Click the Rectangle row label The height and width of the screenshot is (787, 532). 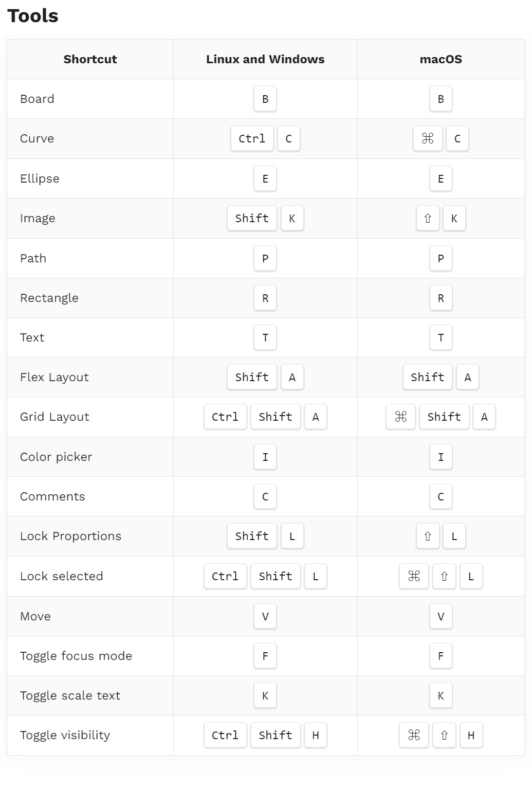(49, 298)
